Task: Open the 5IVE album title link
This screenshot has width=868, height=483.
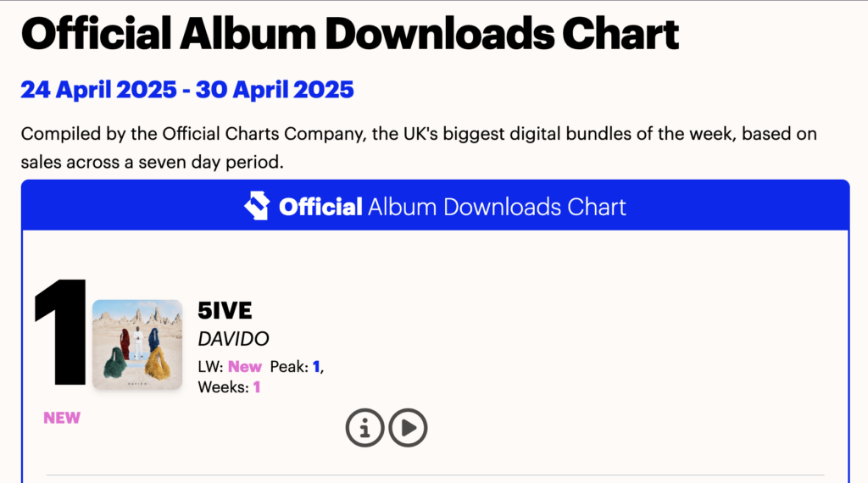Action: pyautogui.click(x=225, y=310)
